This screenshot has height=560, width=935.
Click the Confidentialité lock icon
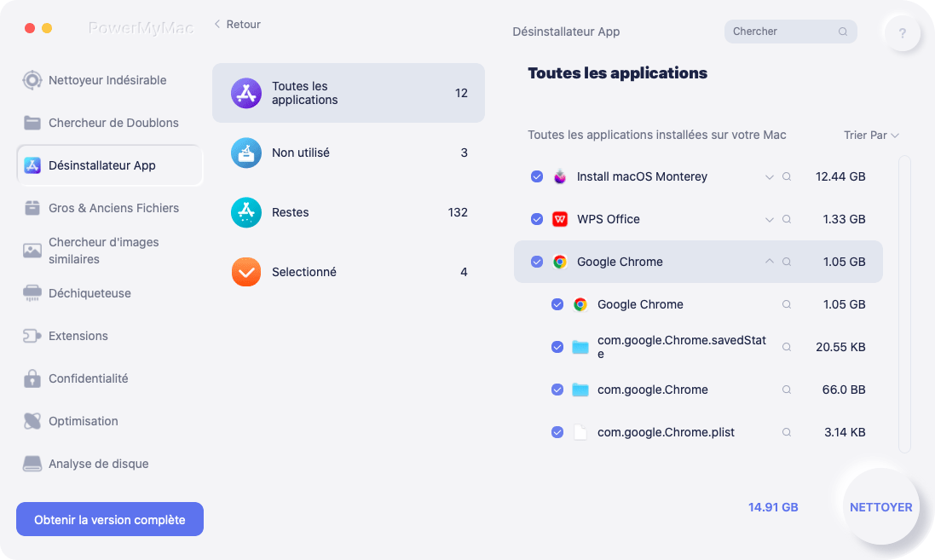coord(32,378)
